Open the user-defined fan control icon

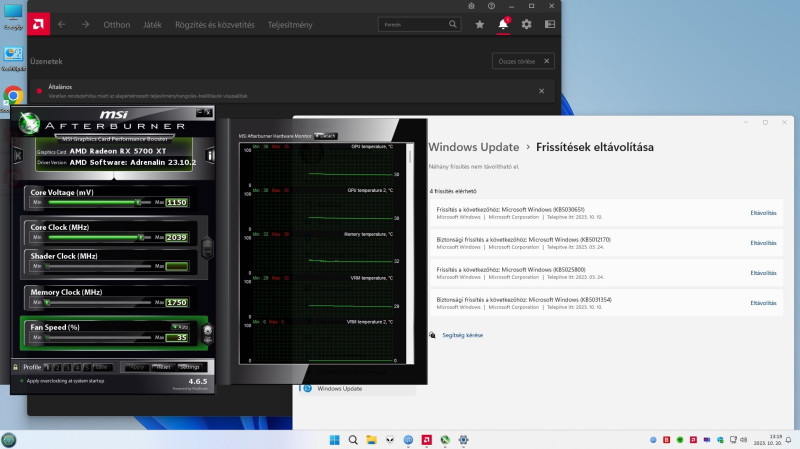coord(208,333)
